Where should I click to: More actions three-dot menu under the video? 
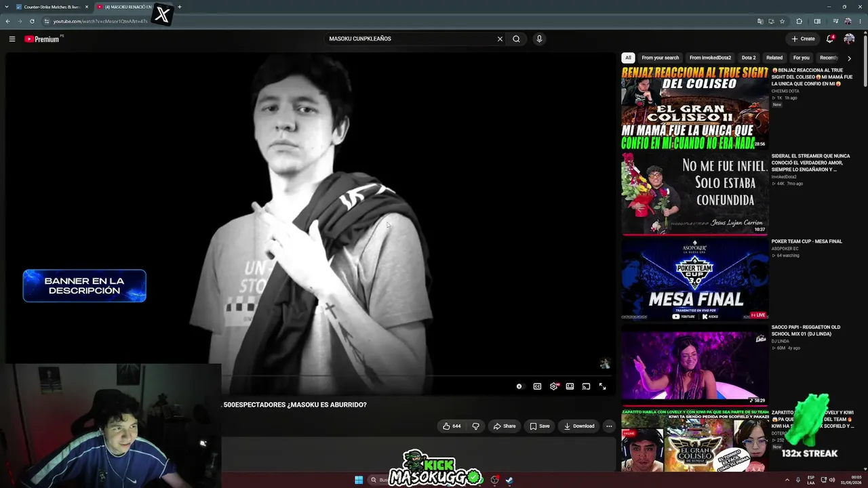(609, 426)
